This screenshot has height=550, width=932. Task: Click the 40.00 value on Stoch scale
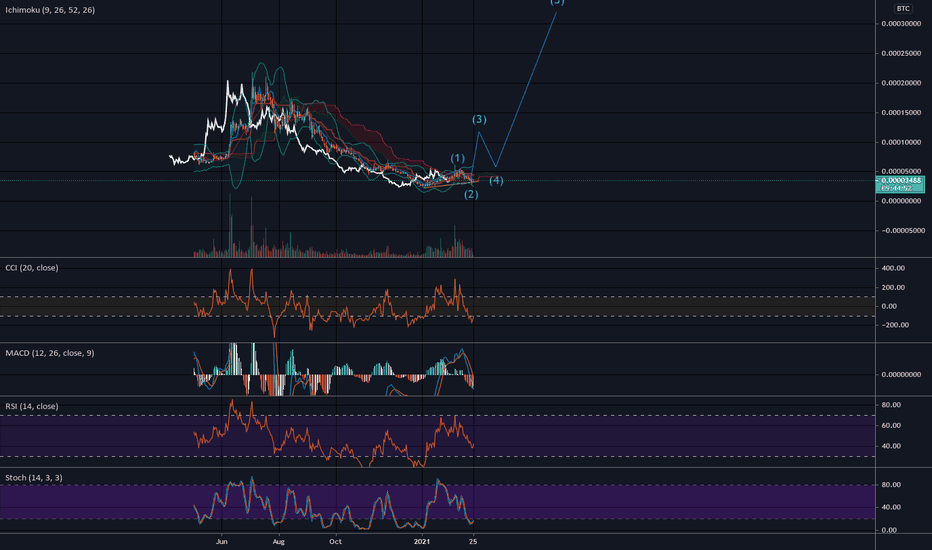coord(891,508)
